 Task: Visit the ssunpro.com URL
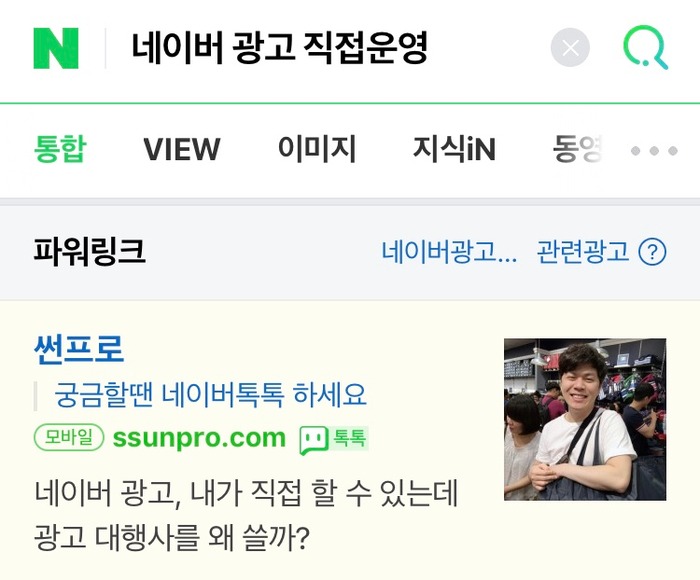(199, 438)
